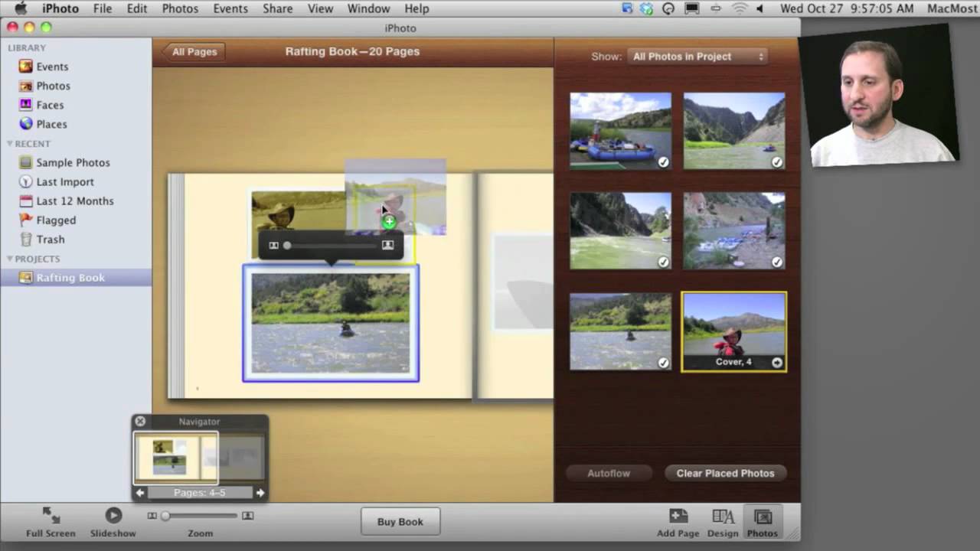Image resolution: width=980 pixels, height=551 pixels.
Task: Select the green rapids canyon thumbnail
Action: pos(620,230)
